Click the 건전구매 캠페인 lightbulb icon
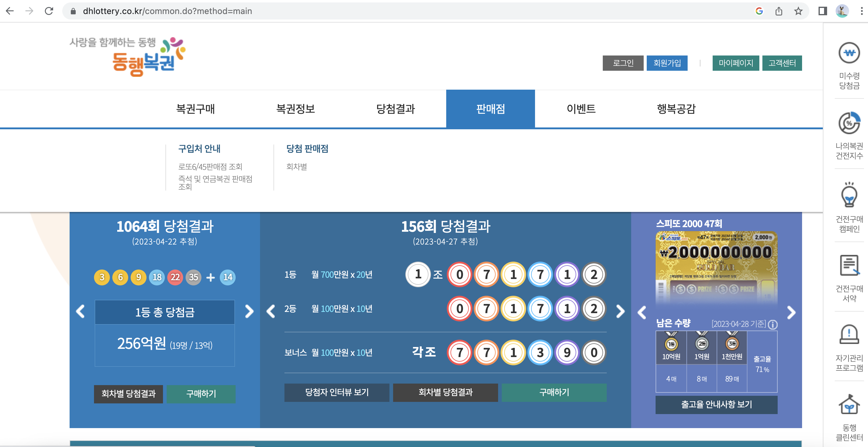Image resolution: width=868 pixels, height=447 pixels. click(849, 195)
